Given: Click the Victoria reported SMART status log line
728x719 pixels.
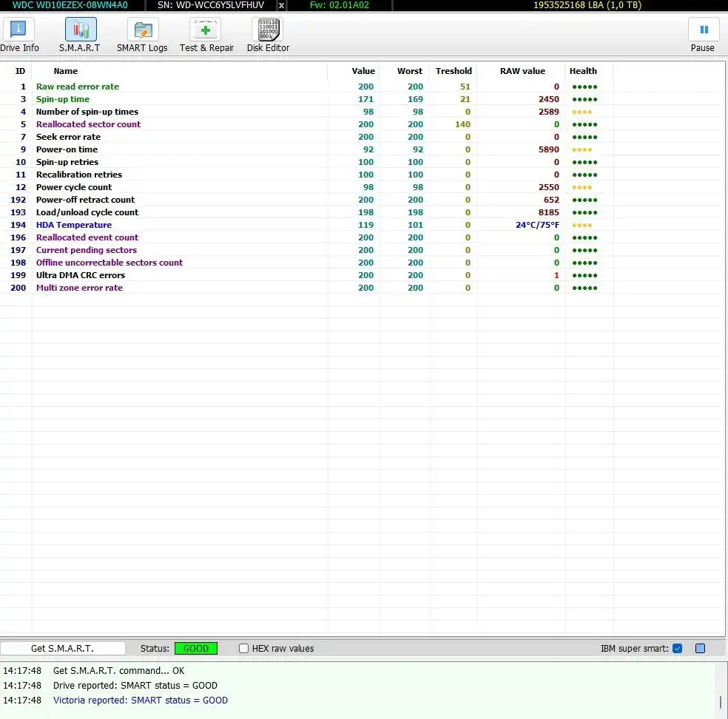Looking at the screenshot, I should point(141,701).
